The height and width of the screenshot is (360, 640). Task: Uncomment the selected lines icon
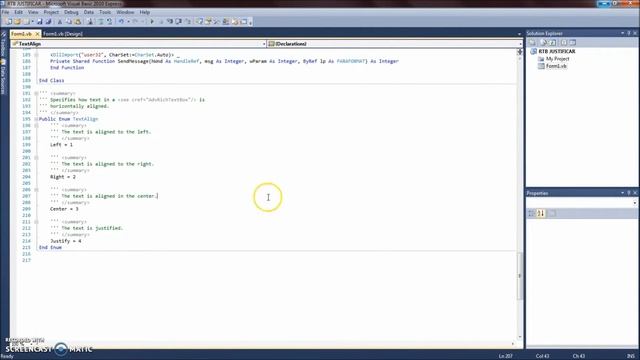[x=109, y=21]
